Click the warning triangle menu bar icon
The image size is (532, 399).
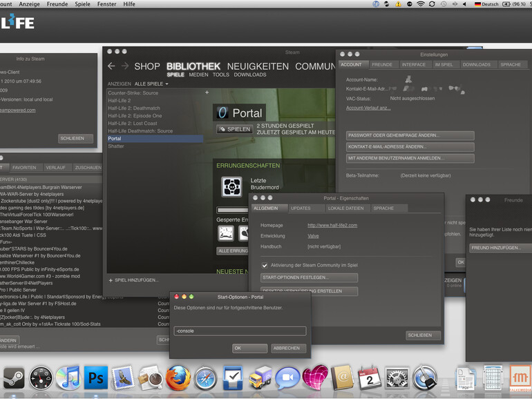pos(398,4)
